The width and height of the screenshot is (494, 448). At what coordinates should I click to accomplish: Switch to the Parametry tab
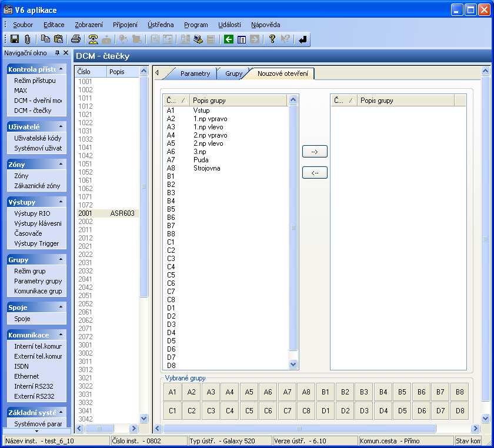[x=195, y=73]
